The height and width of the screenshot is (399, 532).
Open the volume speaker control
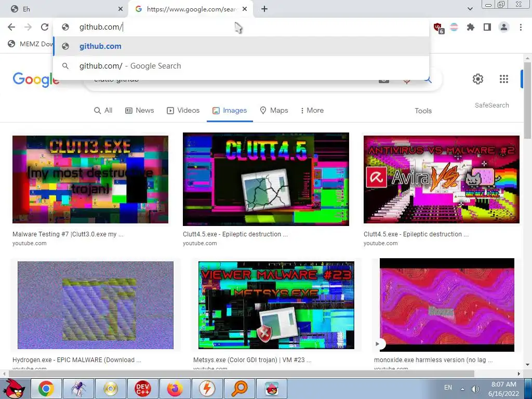[475, 389]
